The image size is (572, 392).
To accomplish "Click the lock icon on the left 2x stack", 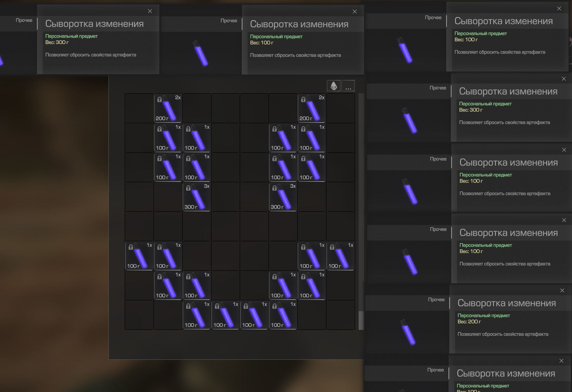I will coord(159,99).
